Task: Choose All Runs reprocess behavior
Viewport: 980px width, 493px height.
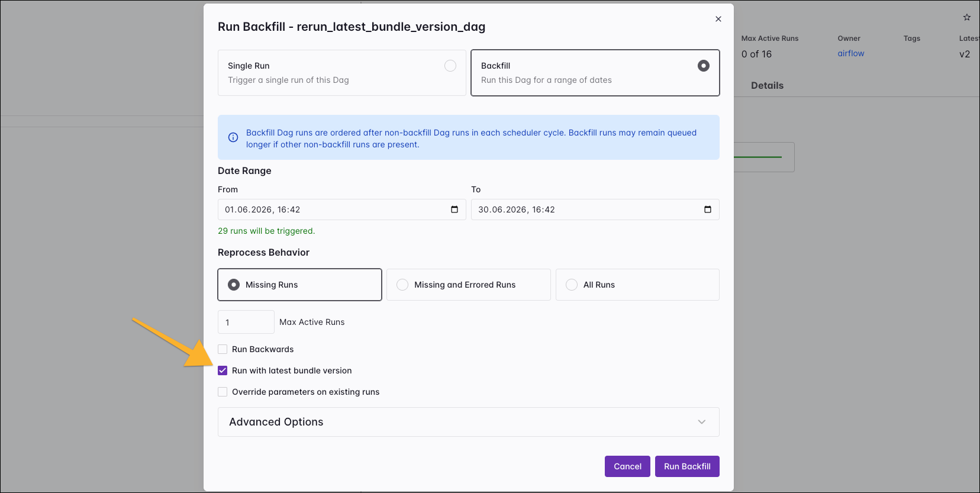Action: click(637, 285)
